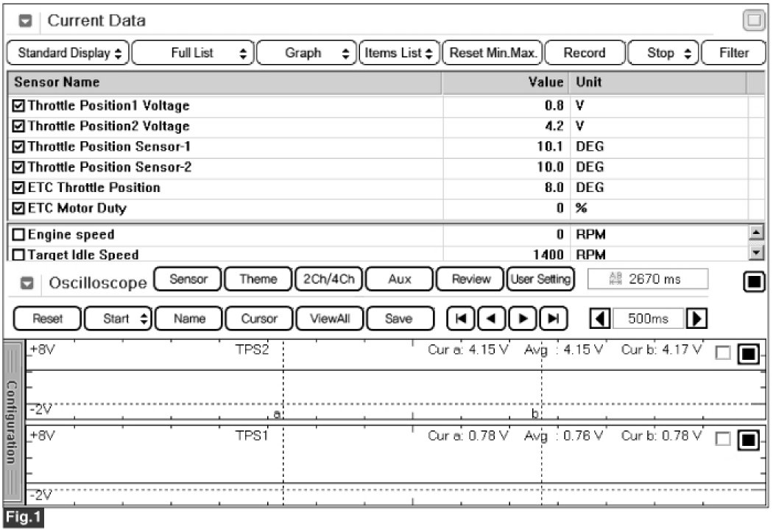Viewport: 773px width, 532px height.
Task: Step forward one frame arrow icon
Action: (x=523, y=319)
